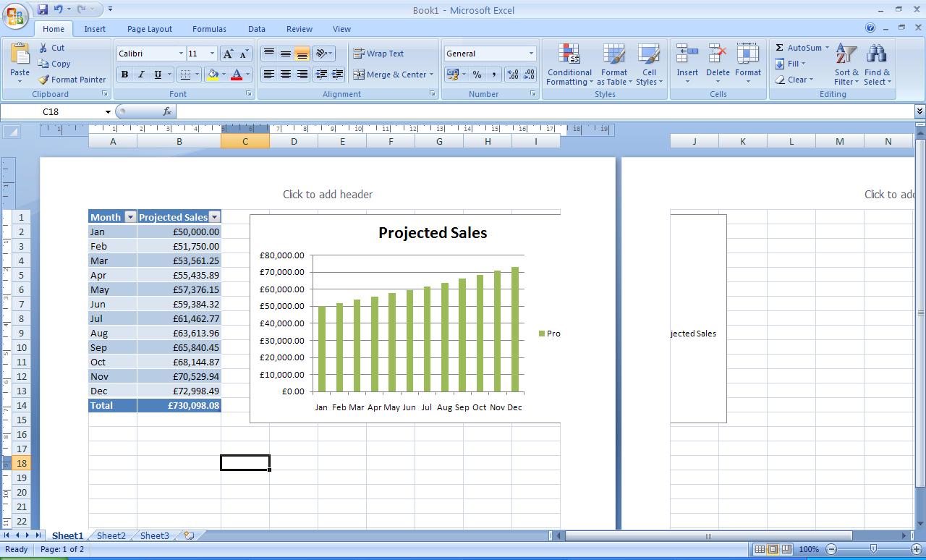
Task: Open Find & Select binoculars
Action: click(876, 65)
